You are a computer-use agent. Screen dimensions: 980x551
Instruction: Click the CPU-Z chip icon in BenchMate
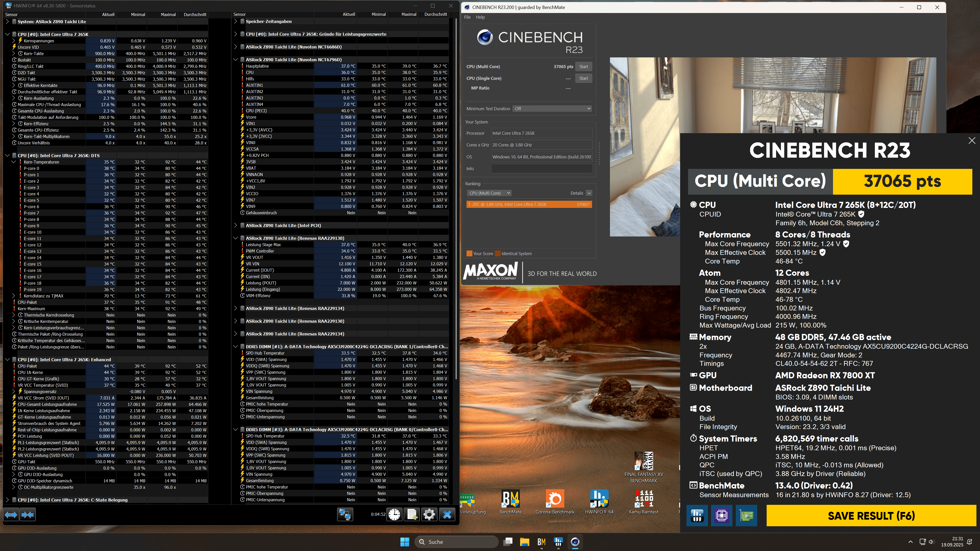point(721,516)
